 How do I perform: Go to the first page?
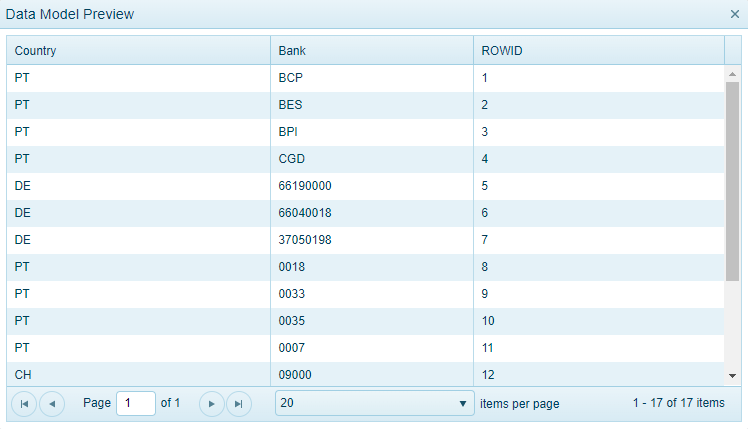pyautogui.click(x=24, y=403)
